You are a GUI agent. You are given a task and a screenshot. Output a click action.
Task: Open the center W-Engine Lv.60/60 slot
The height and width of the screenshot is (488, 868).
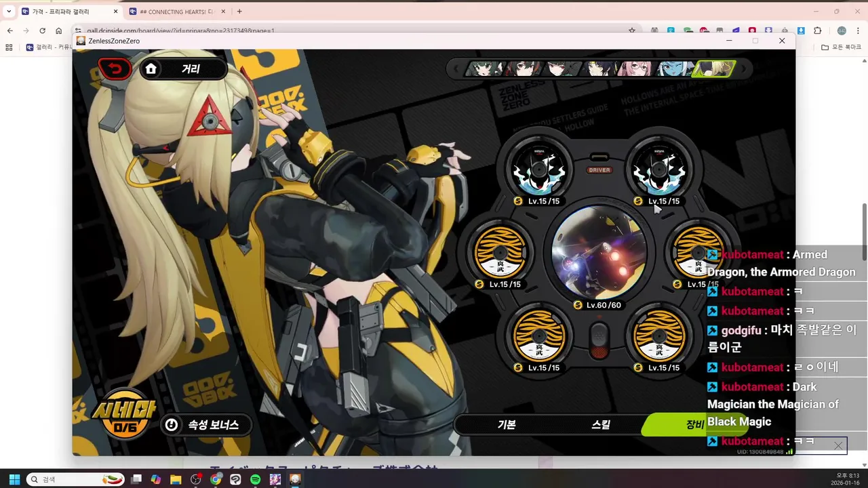599,252
